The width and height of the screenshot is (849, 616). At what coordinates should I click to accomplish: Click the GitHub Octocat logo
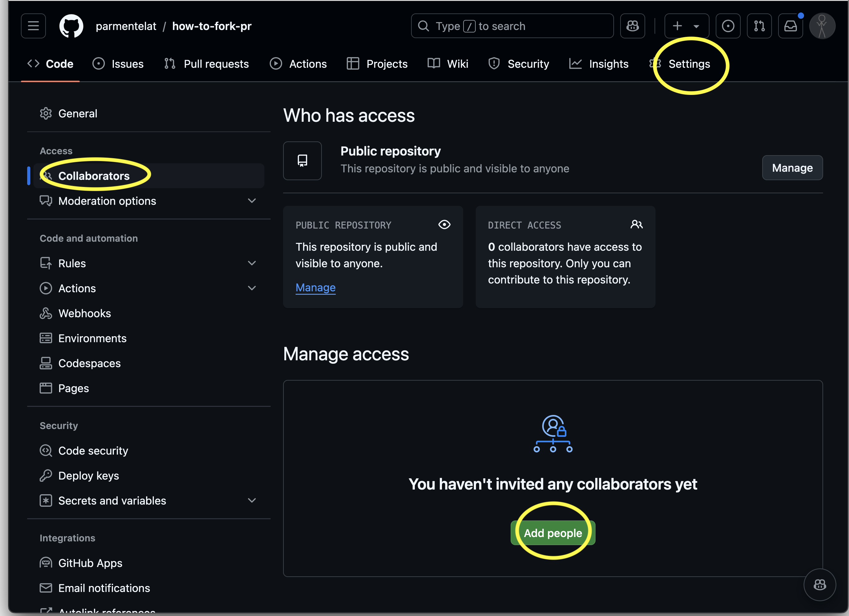pyautogui.click(x=71, y=26)
